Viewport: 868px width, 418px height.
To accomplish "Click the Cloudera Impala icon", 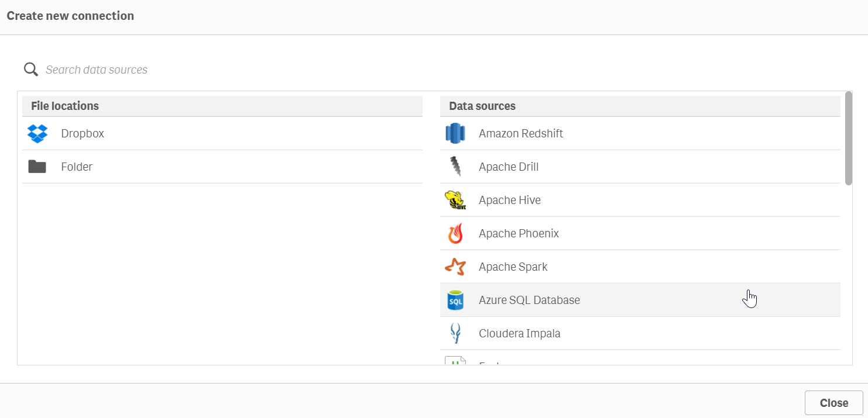I will (x=455, y=333).
